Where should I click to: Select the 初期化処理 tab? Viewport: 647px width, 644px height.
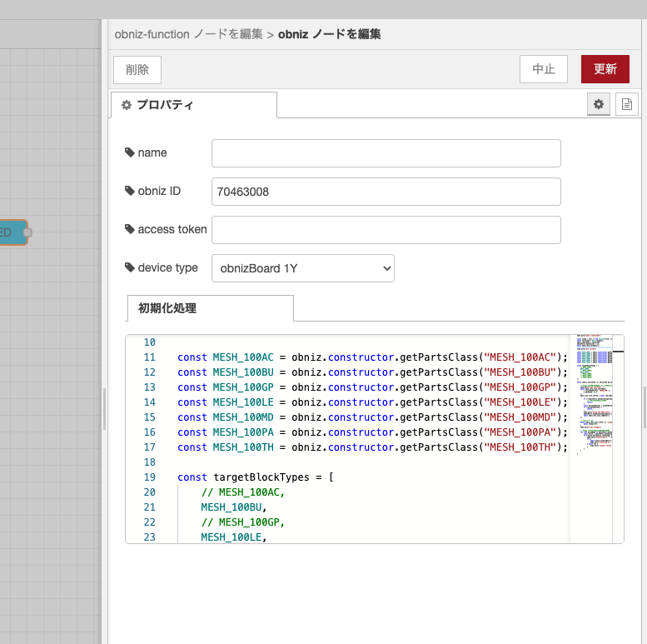211,308
